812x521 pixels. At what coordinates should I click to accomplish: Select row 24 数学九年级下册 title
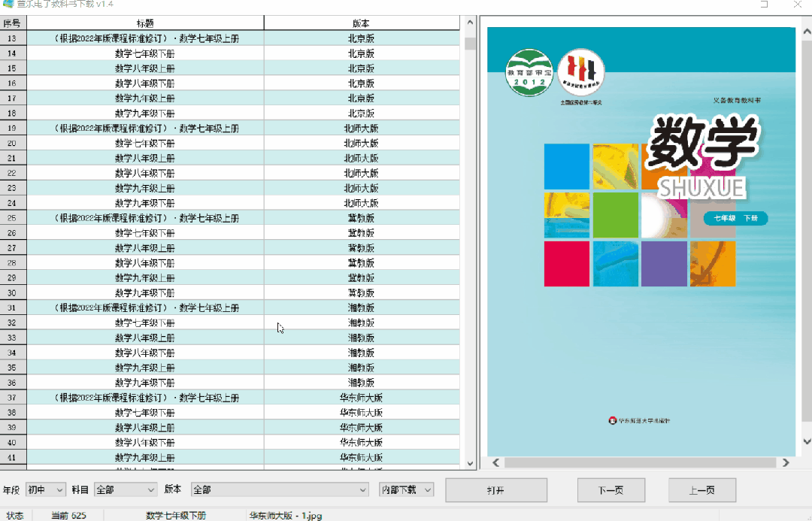[x=145, y=203]
